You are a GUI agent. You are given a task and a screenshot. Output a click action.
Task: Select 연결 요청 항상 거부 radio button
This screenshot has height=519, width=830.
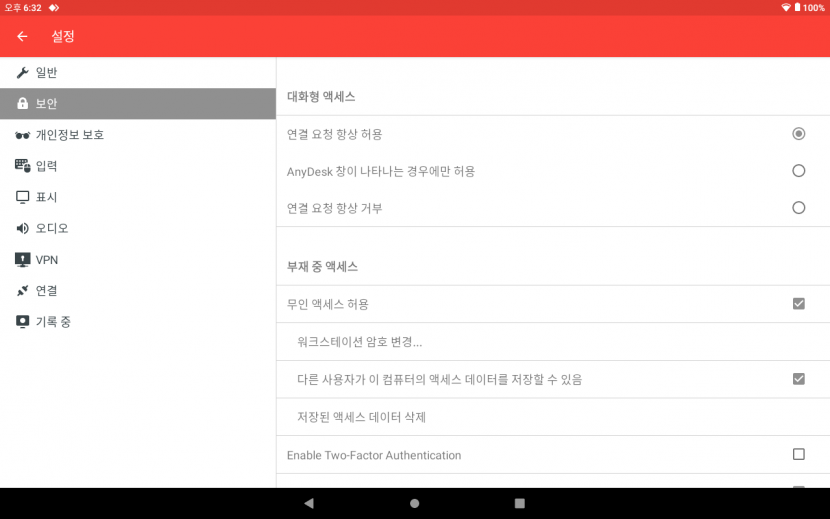pyautogui.click(x=798, y=208)
